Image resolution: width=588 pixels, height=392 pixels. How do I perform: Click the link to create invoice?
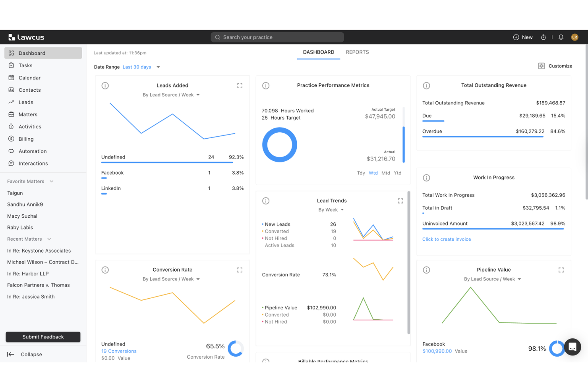tap(447, 239)
